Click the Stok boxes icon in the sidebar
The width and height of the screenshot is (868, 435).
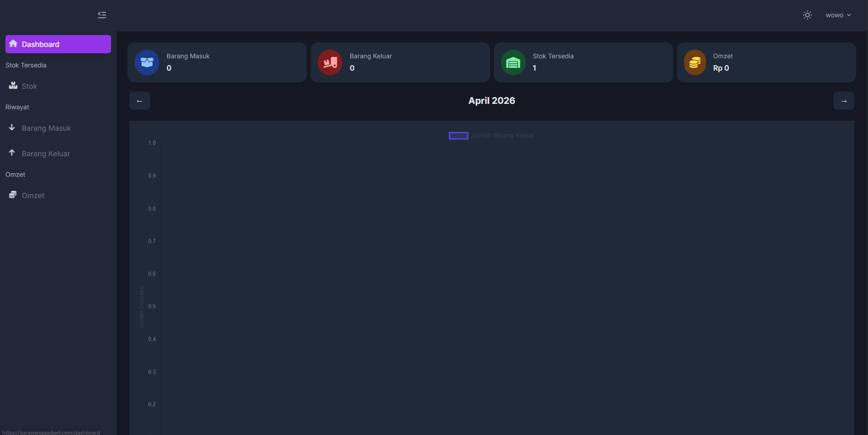13,86
